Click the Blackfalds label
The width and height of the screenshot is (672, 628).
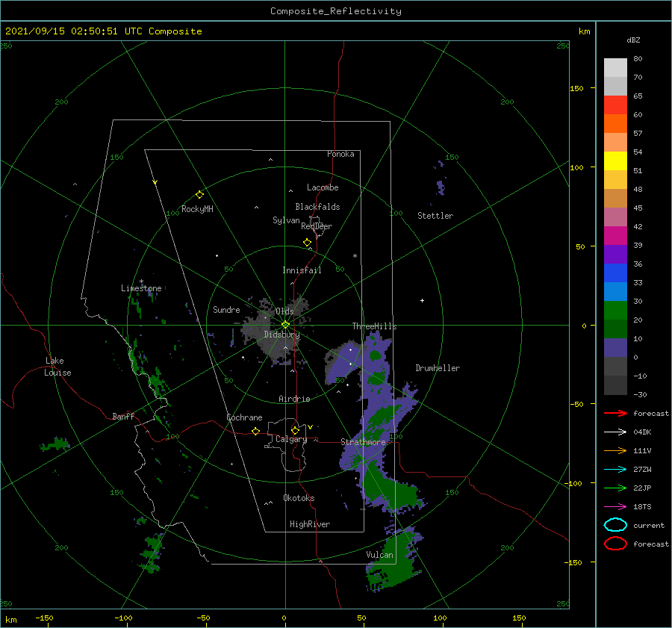pos(317,207)
